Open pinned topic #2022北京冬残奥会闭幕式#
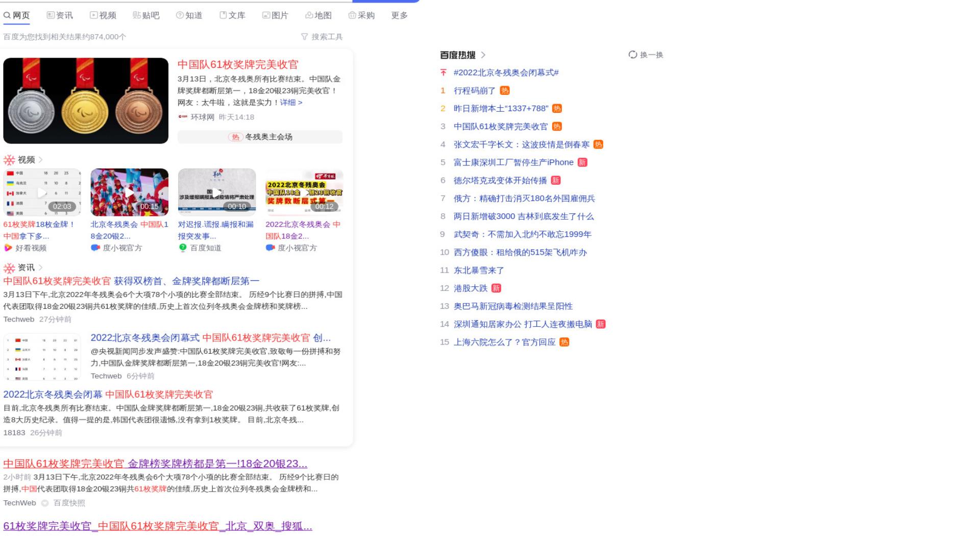 pos(506,72)
